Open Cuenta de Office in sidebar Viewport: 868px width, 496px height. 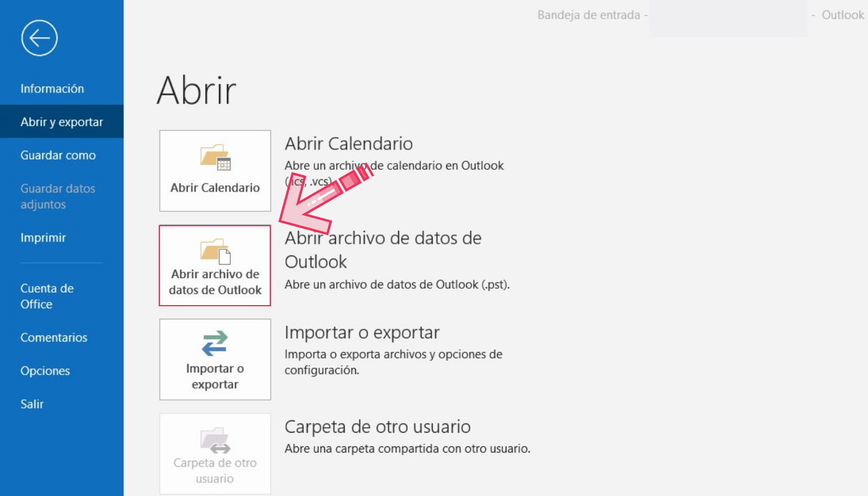pos(47,296)
